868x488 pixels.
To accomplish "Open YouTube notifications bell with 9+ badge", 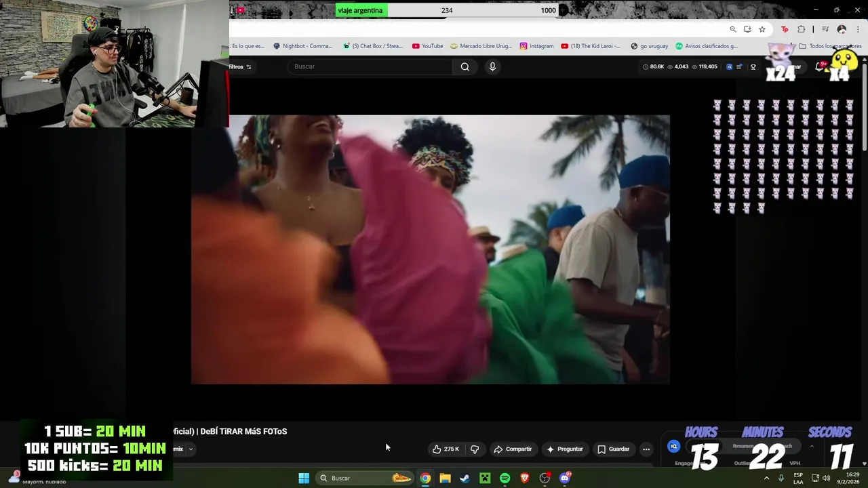I will (819, 66).
